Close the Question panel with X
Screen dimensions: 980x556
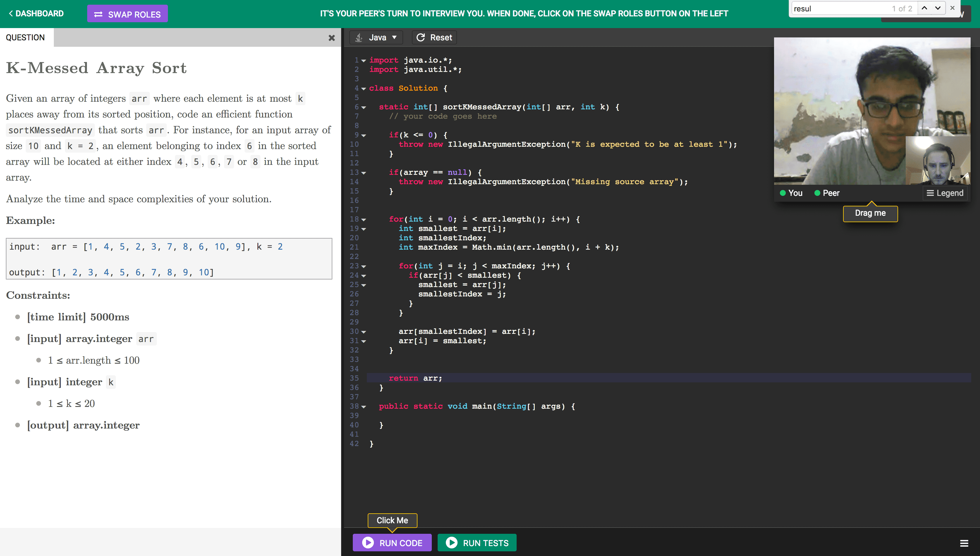[x=331, y=38]
